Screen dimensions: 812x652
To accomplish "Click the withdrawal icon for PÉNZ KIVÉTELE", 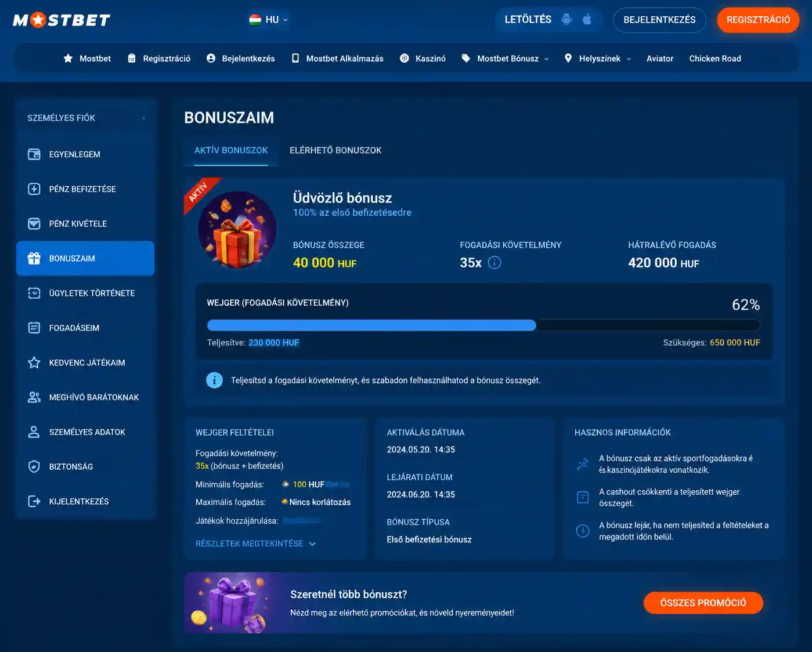I will coord(34,224).
